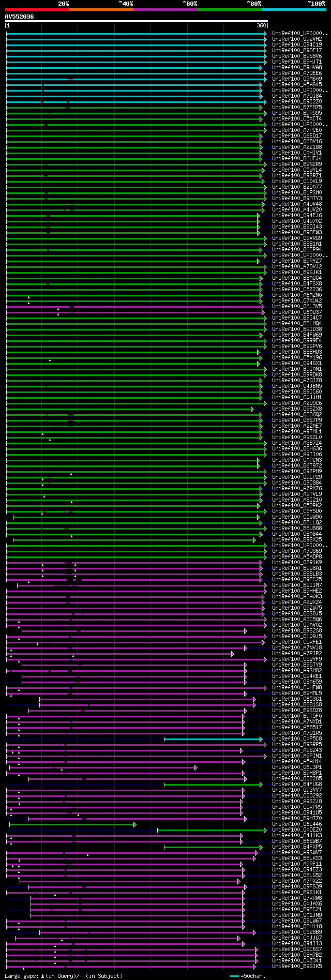Select label UniRef100_Q6L3P1
The height and width of the screenshot is (980, 331).
click(x=297, y=767)
